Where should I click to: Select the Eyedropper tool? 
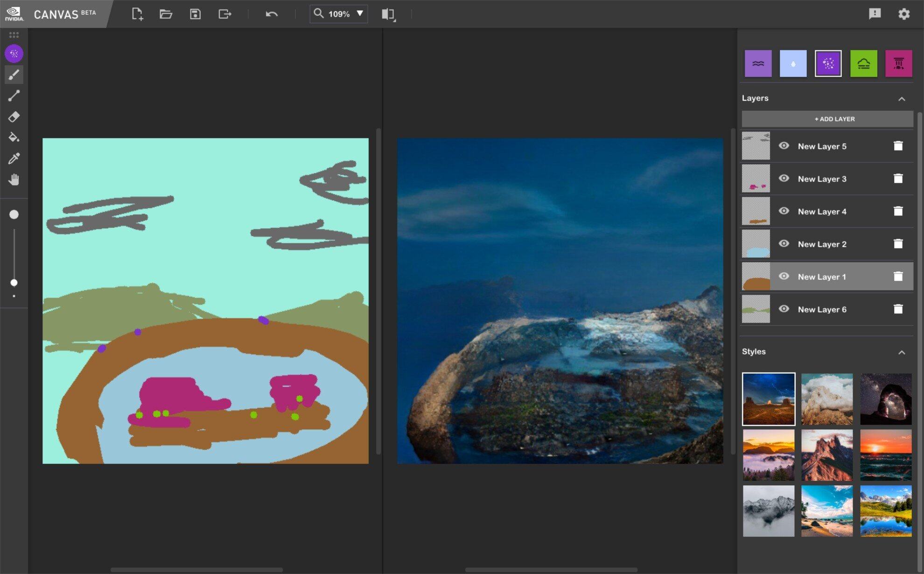[14, 159]
